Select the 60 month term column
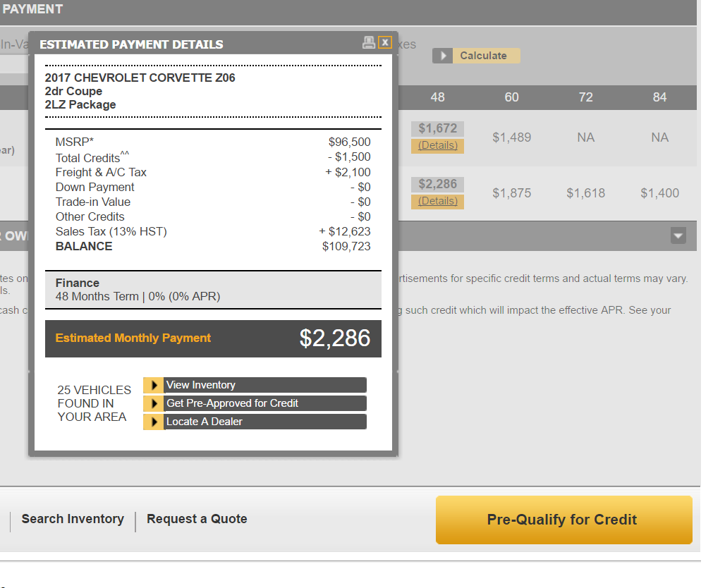The image size is (713, 588). [511, 97]
